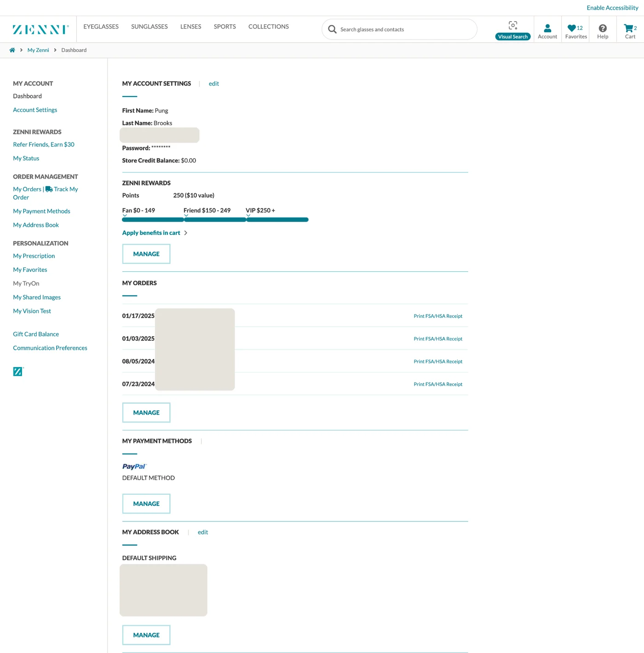Screen dimensions: 644x653
Task: Click Manage button under Zenni Rewards
Action: (x=146, y=254)
